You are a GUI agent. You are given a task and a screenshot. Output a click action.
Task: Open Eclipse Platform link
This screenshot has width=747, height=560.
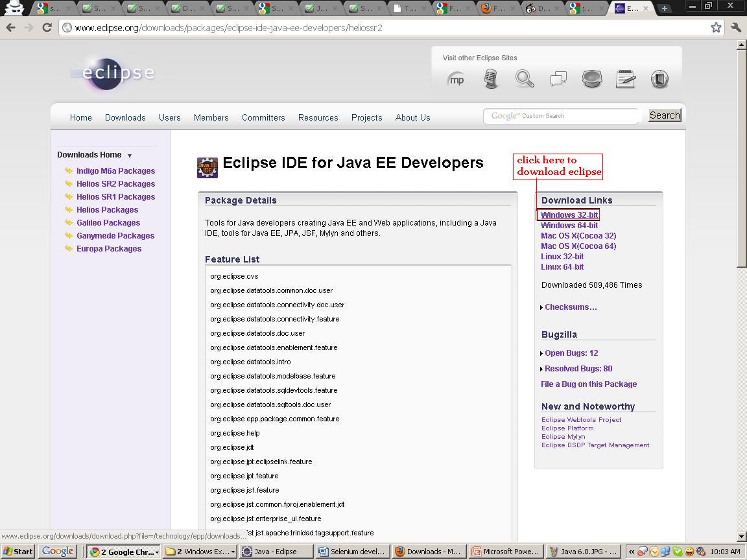[x=567, y=428]
